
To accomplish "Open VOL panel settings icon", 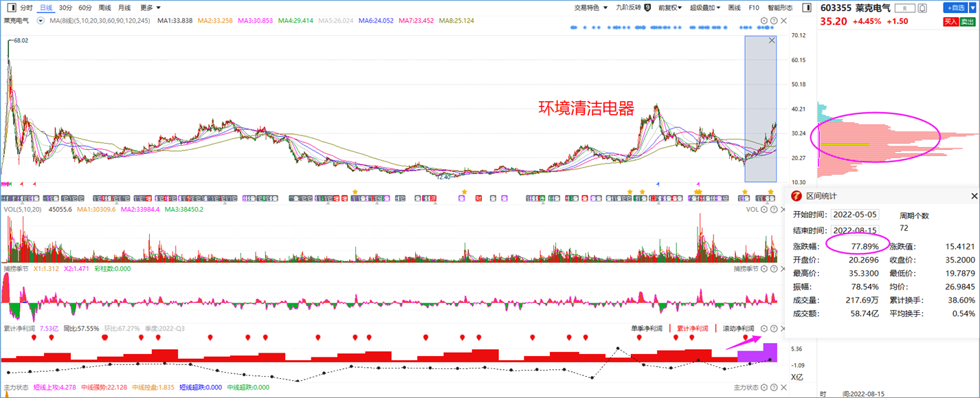I will point(764,209).
